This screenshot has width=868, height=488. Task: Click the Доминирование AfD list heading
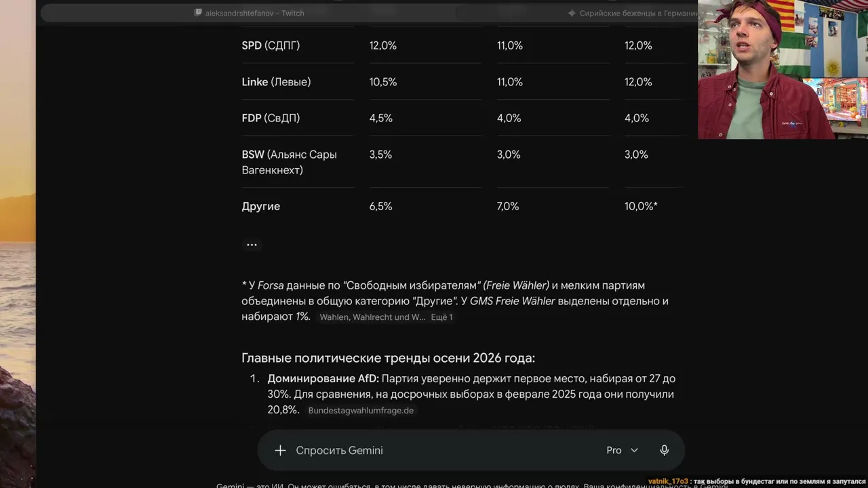(323, 379)
